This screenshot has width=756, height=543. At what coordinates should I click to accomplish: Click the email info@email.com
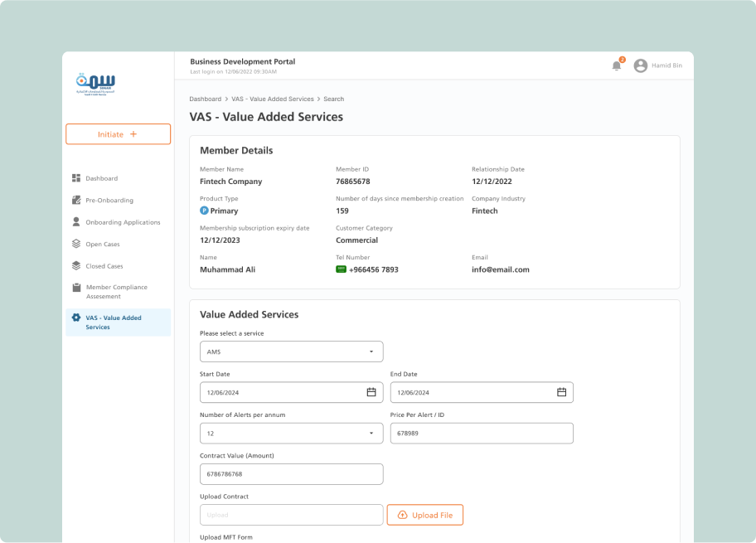(x=501, y=269)
